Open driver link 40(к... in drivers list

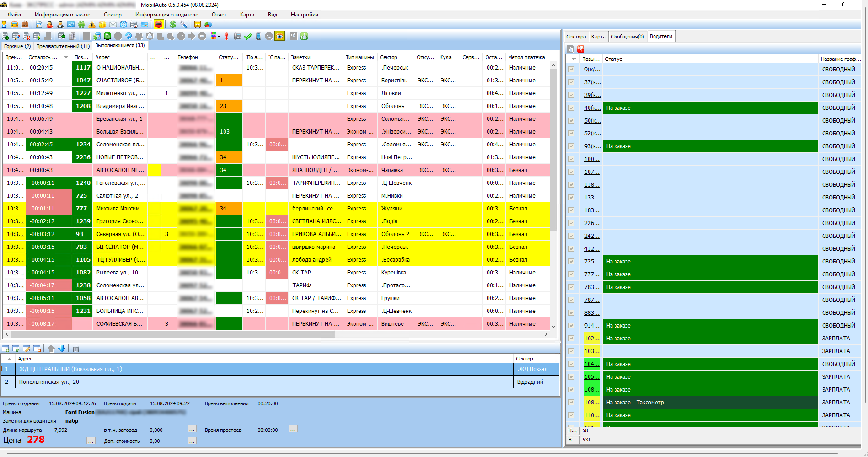[592, 108]
